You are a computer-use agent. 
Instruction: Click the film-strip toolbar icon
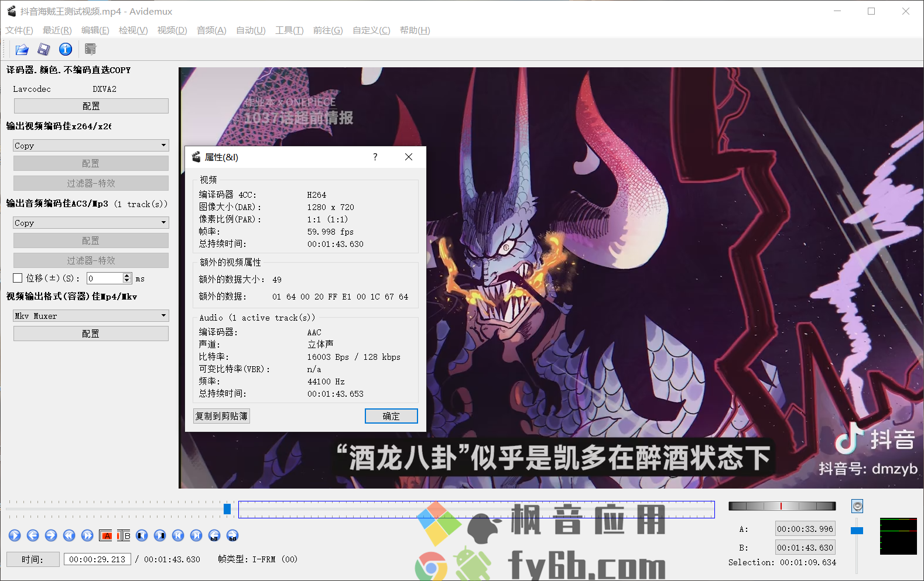point(90,49)
